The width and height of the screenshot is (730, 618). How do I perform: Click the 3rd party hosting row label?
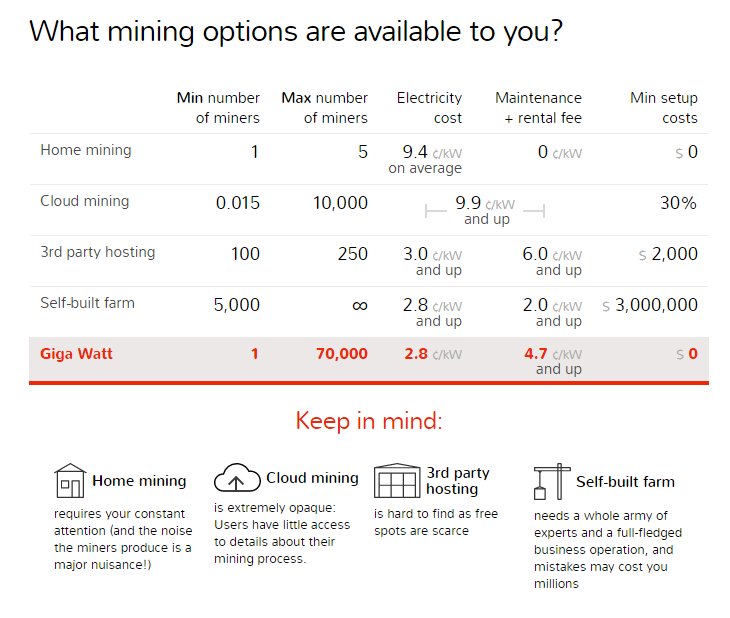pos(98,252)
